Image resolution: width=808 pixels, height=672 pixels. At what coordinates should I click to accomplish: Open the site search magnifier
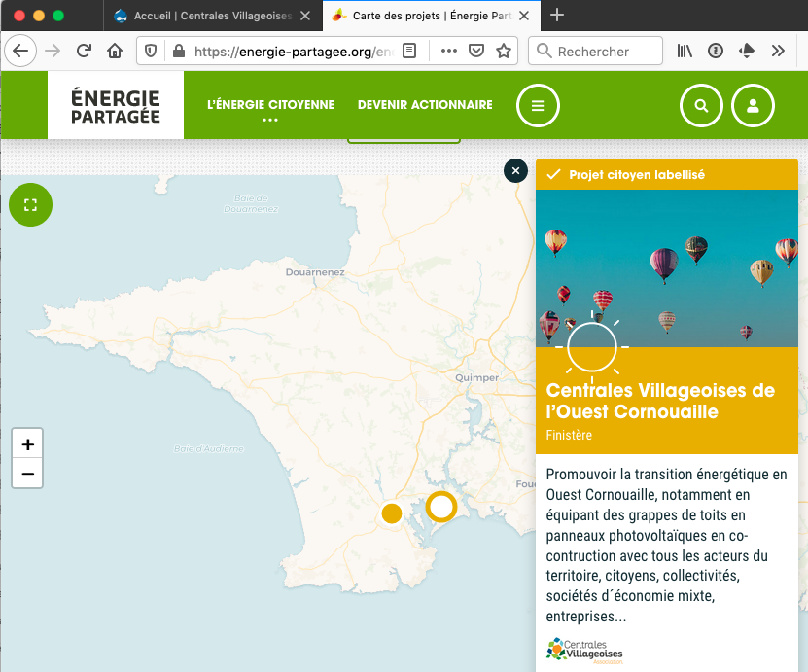[x=701, y=105]
